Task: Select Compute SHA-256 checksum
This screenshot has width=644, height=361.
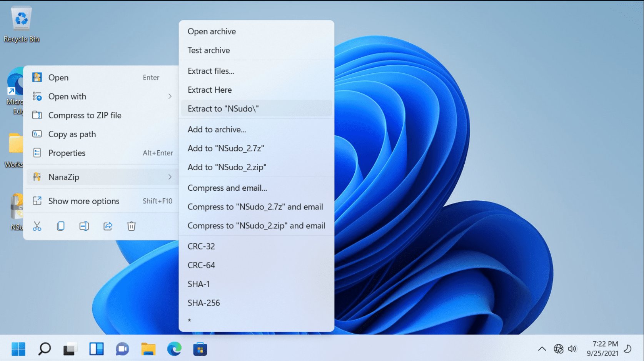Action: tap(204, 303)
